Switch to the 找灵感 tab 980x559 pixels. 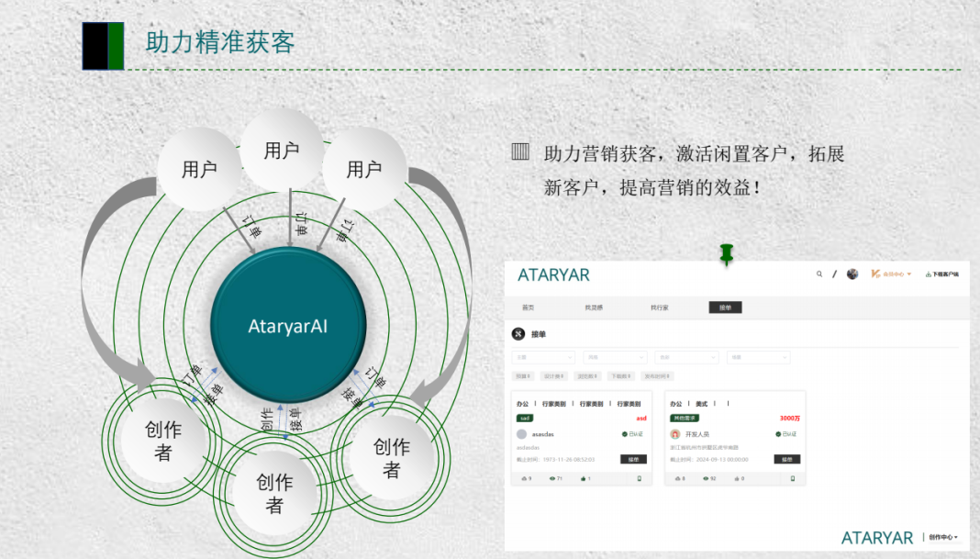pos(594,307)
